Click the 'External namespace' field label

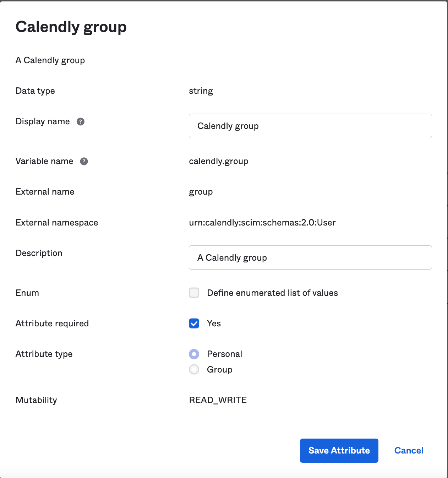(x=57, y=223)
